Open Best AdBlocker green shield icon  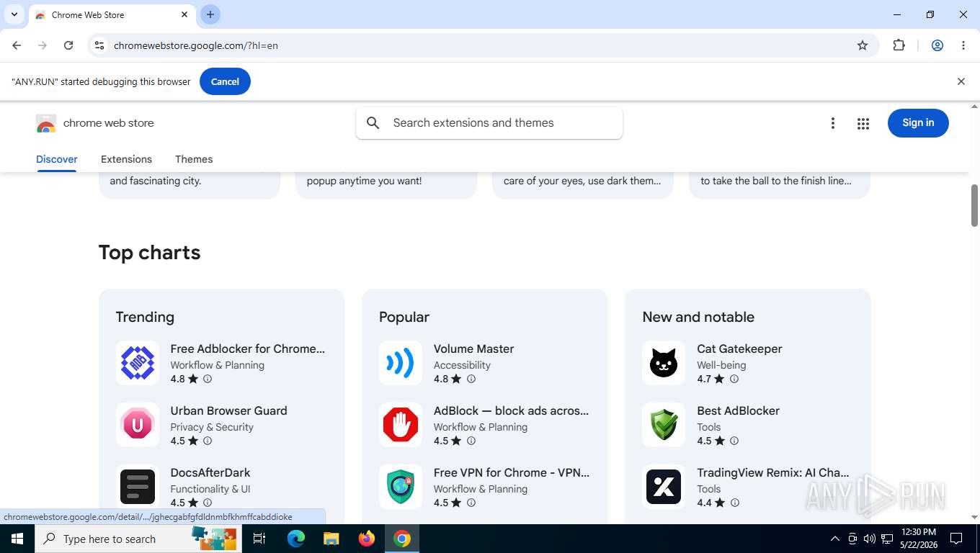pyautogui.click(x=664, y=425)
